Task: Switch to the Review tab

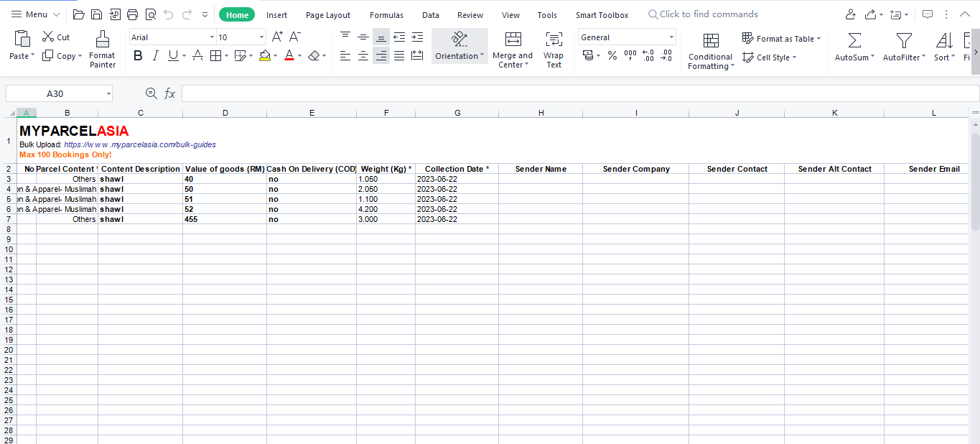Action: click(470, 15)
